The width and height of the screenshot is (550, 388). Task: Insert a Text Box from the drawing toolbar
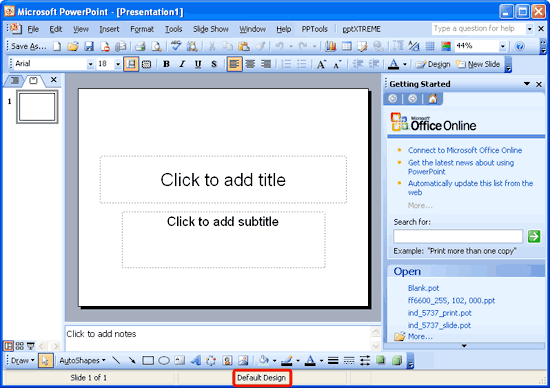180,360
